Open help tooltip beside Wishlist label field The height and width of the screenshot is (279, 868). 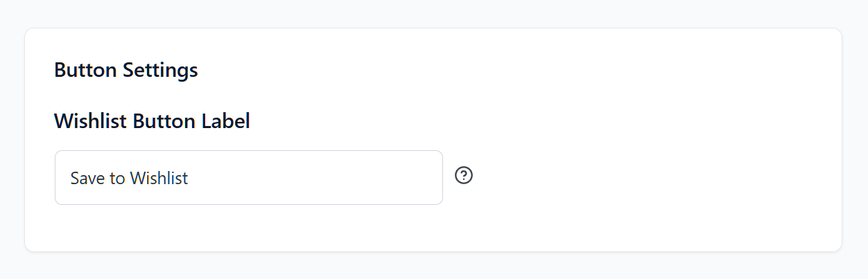tap(464, 176)
